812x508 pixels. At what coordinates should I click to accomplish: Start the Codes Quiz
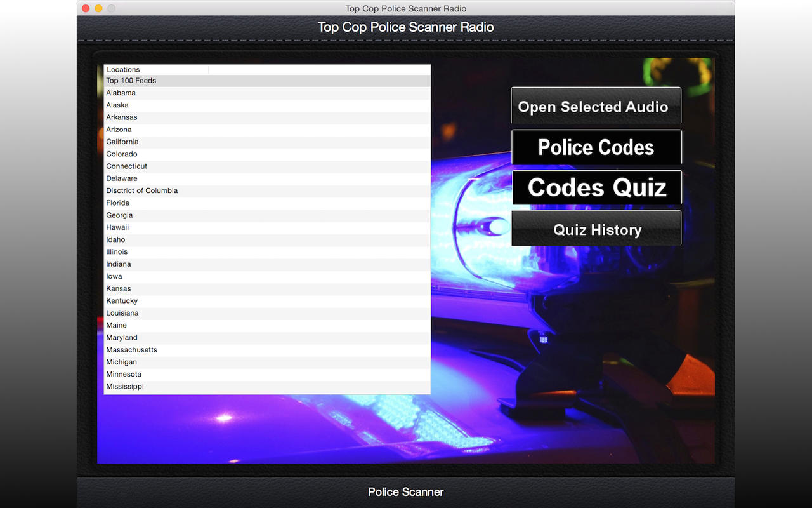coord(597,187)
